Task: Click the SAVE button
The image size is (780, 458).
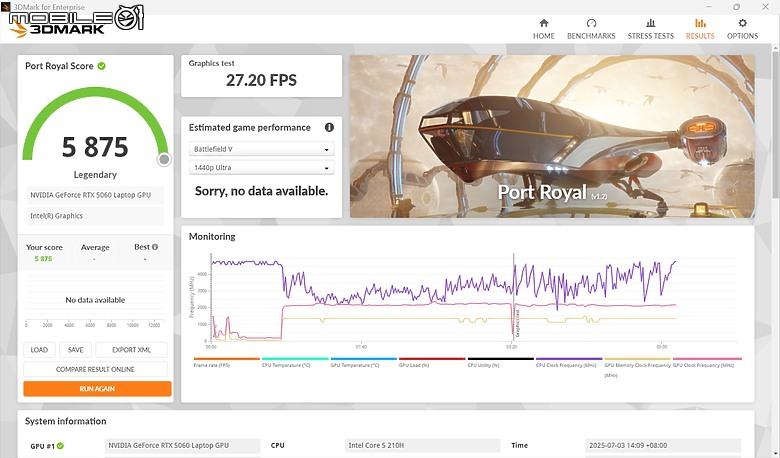Action: point(76,350)
